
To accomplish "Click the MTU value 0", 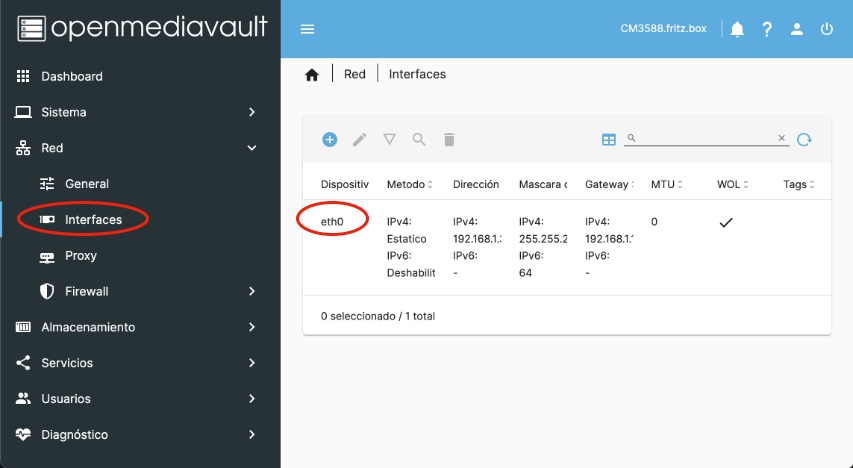I will (654, 222).
